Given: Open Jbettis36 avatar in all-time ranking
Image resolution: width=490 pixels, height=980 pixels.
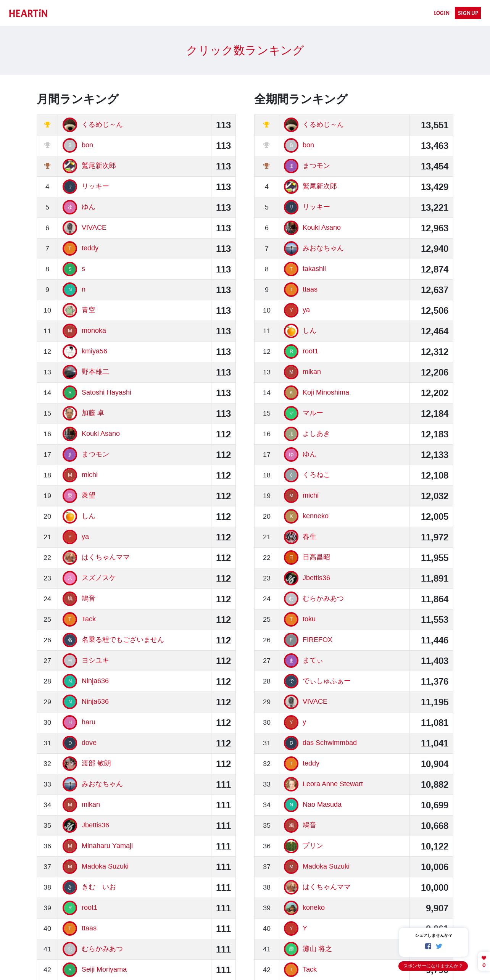Looking at the screenshot, I should [291, 578].
